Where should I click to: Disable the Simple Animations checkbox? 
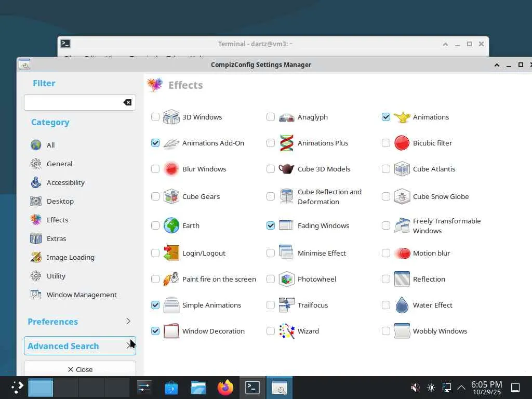pos(155,305)
